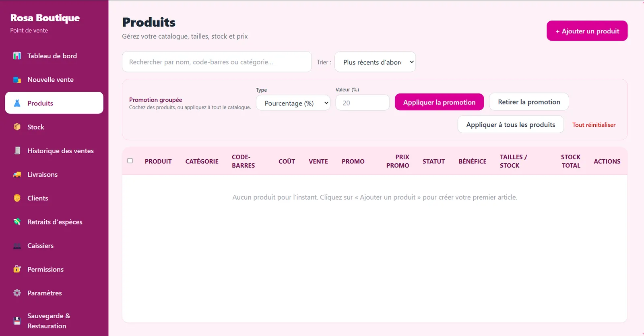Click the cash icon beside Retraits d'espèces
The image size is (644, 336).
coord(17,222)
